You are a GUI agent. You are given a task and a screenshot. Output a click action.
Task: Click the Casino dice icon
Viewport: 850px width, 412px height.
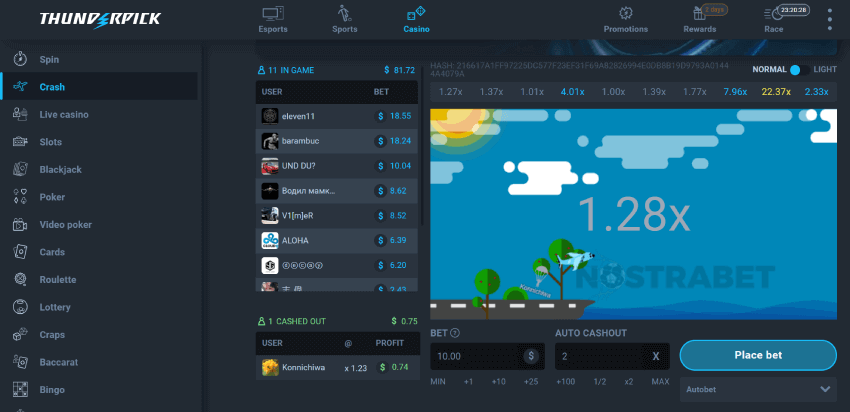[416, 13]
